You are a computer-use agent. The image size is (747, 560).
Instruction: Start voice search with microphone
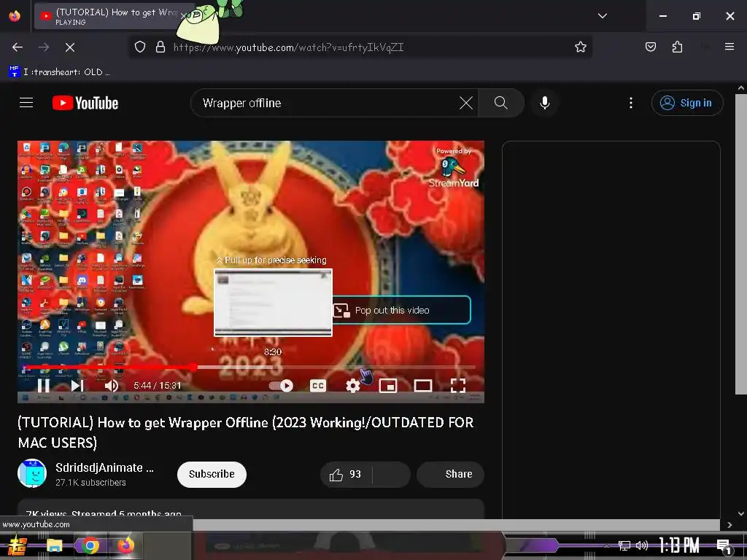pos(544,103)
